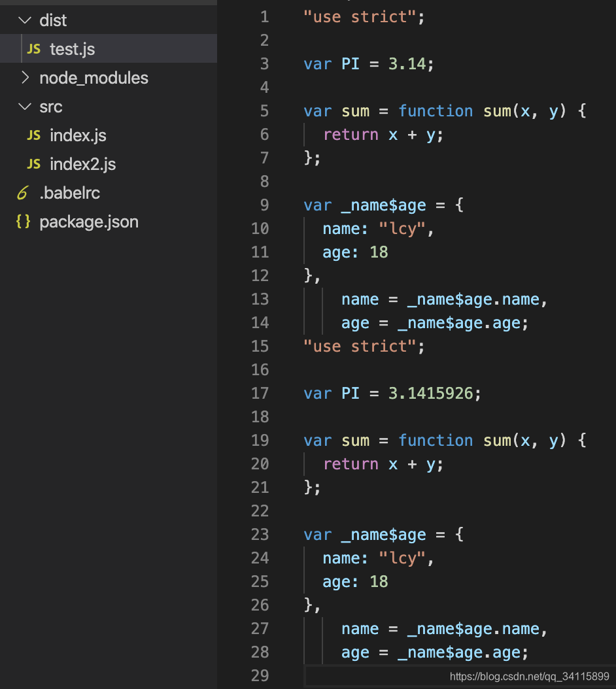The width and height of the screenshot is (616, 689).
Task: Click the return keyword on line 20
Action: [351, 464]
